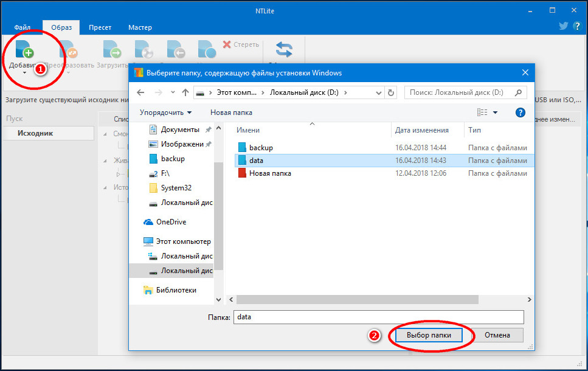Image resolution: width=588 pixels, height=371 pixels.
Task: Open the Добавить dropdown arrow
Action: click(x=25, y=73)
